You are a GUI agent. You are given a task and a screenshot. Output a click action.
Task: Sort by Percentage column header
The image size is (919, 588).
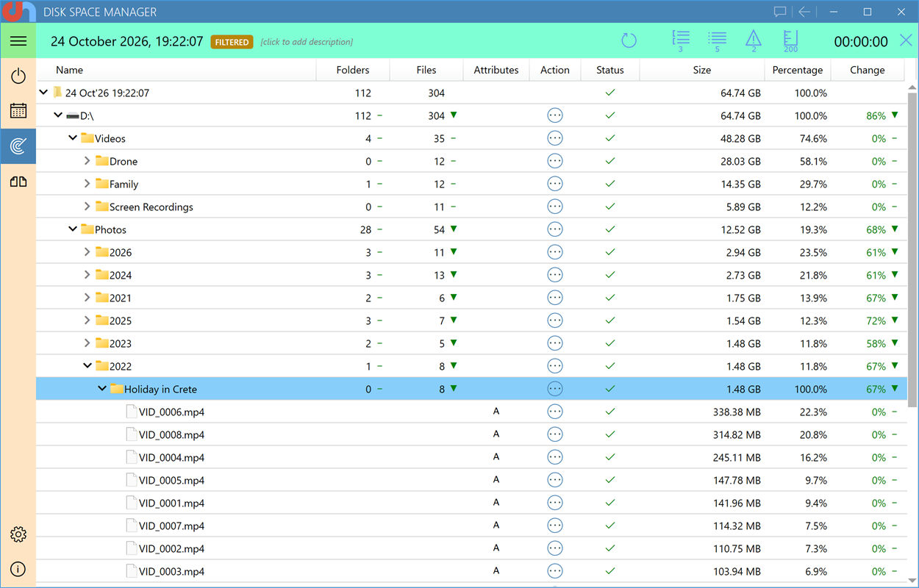[798, 70]
